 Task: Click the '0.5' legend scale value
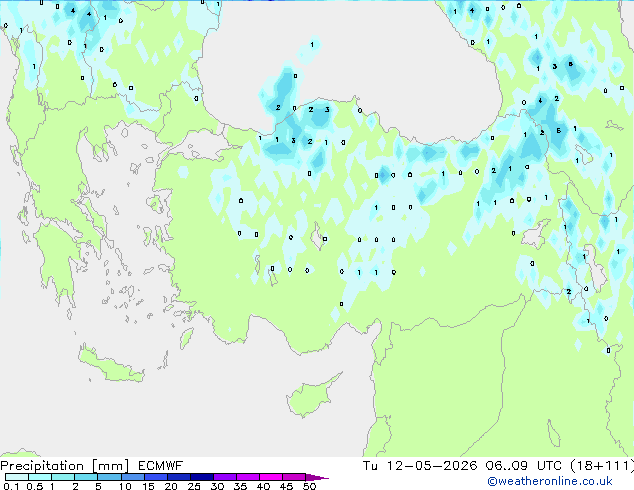[35, 486]
